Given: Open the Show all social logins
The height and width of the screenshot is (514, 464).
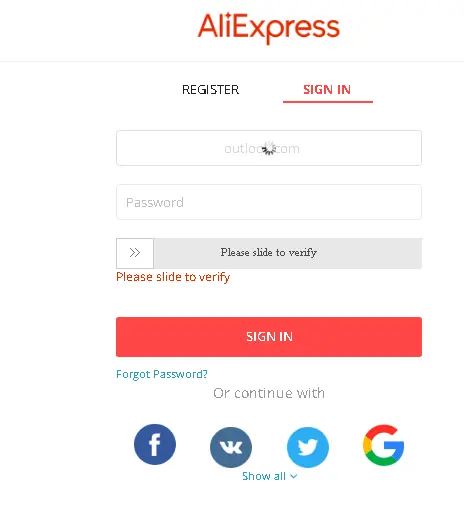Looking at the screenshot, I should point(269,476).
